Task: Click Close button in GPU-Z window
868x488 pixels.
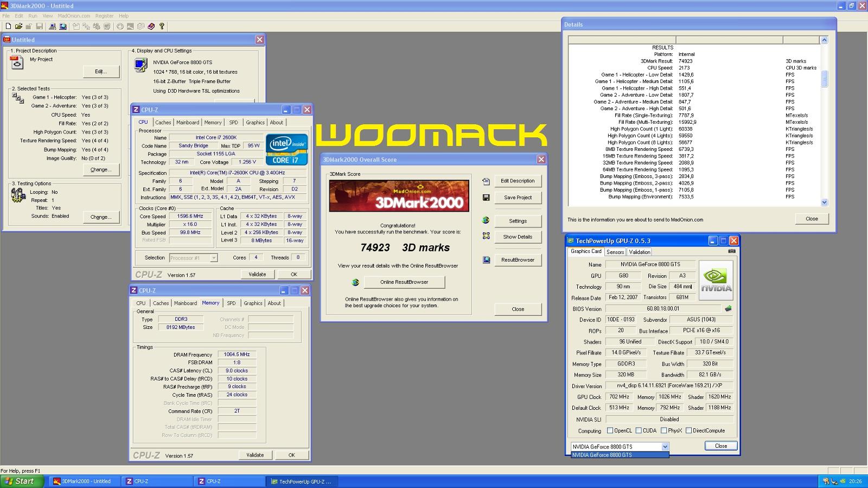Action: point(721,446)
